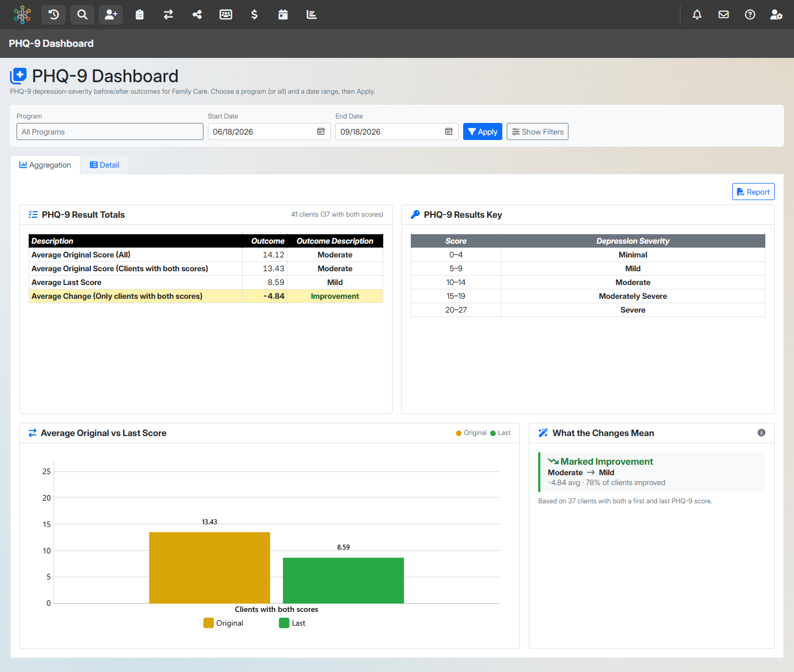Open the Start Date calendar picker icon
Image resolution: width=794 pixels, height=672 pixels.
[321, 131]
